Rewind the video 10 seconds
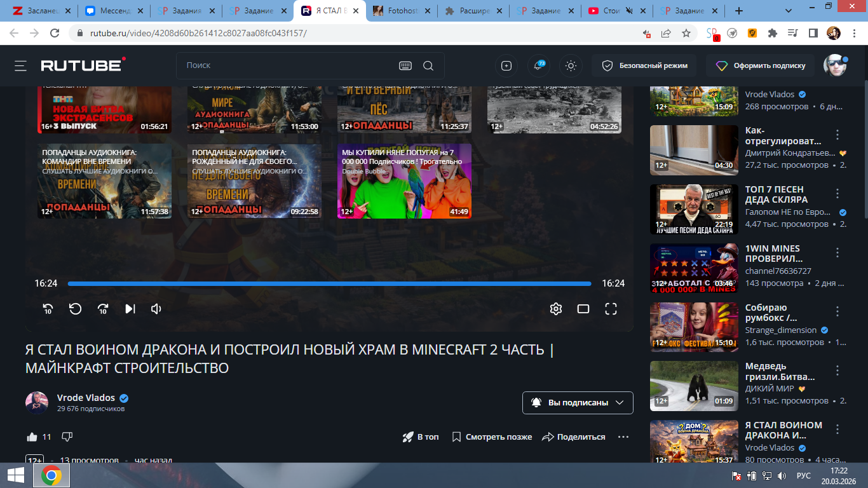This screenshot has height=488, width=868. [x=48, y=309]
